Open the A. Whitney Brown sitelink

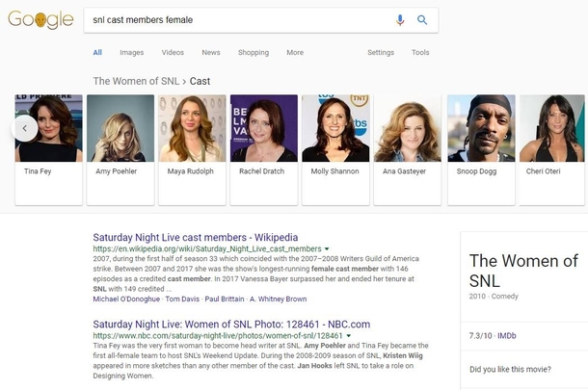click(279, 299)
